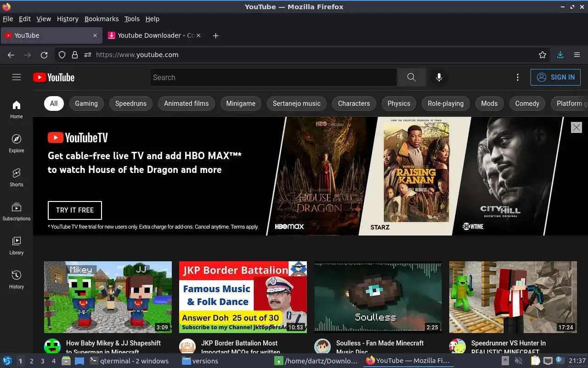Select the Gaming filter chip
Screen dimensions: 588x368
86,103
